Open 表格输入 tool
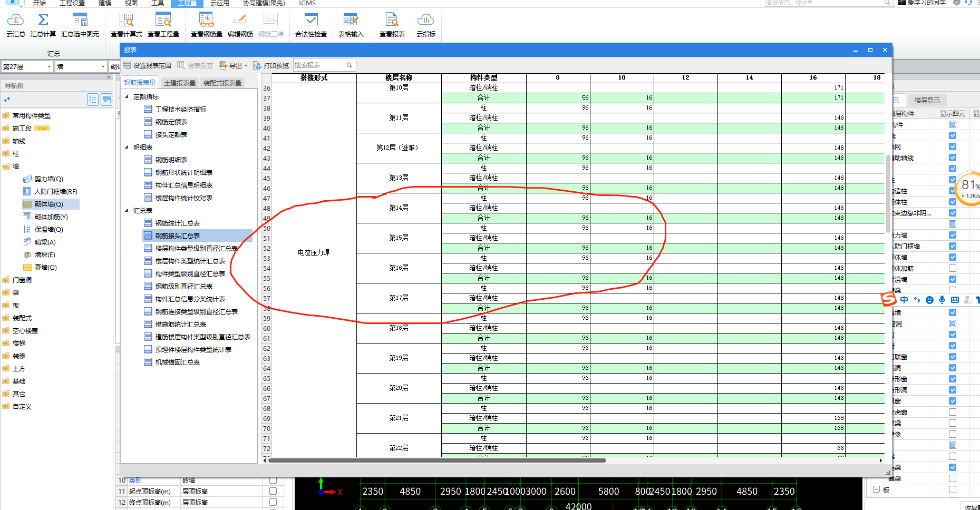The width and height of the screenshot is (980, 510). tap(351, 25)
